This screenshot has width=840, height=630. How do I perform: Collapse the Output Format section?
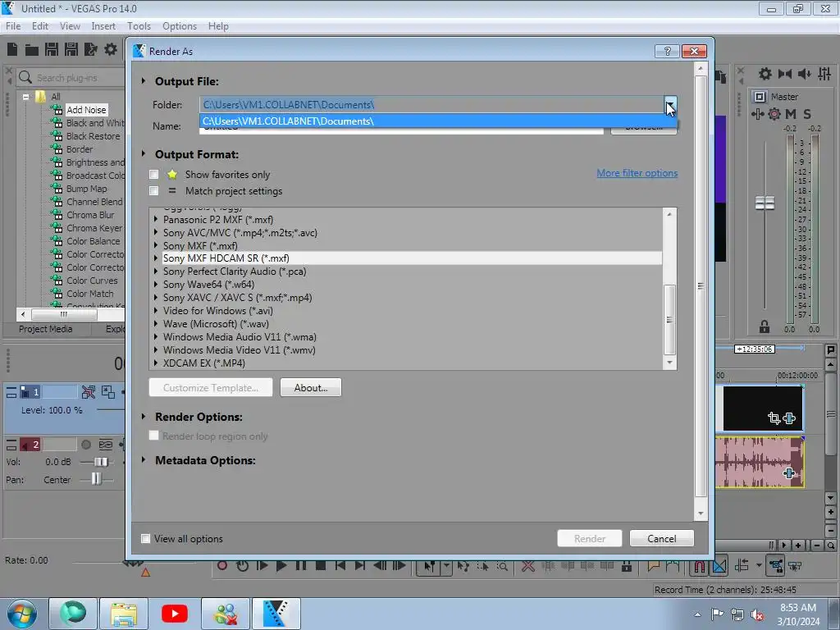[144, 153]
